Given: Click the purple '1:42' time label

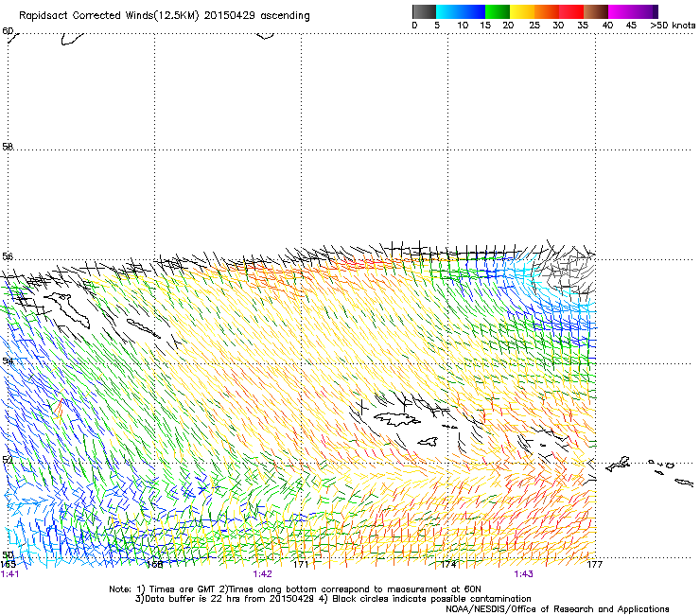Looking at the screenshot, I should pyautogui.click(x=262, y=574).
